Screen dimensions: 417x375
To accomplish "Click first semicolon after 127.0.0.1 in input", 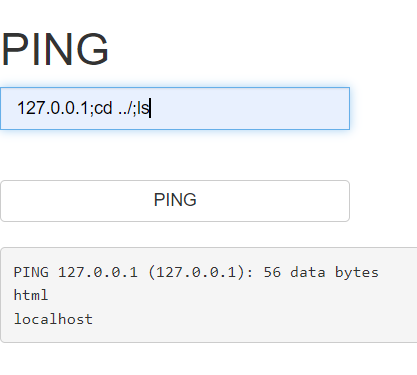I will pos(90,110).
